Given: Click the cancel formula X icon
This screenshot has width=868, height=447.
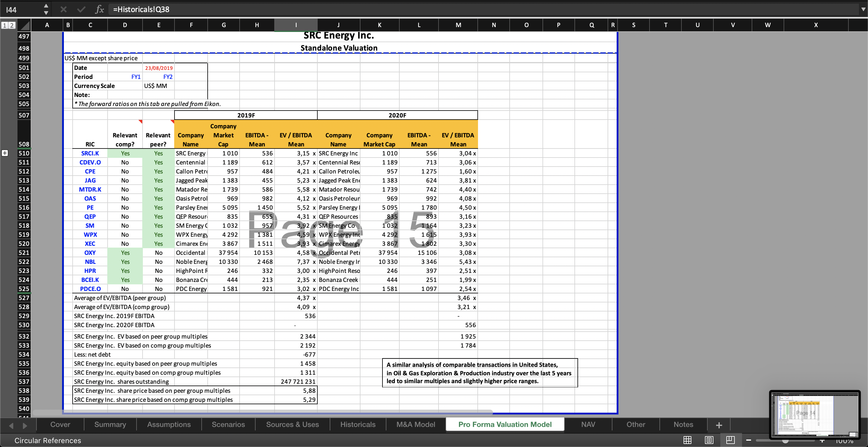Looking at the screenshot, I should [63, 9].
